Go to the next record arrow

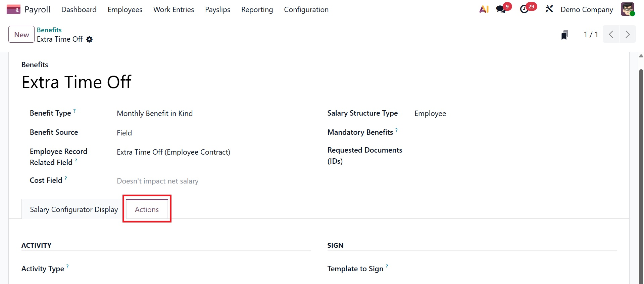tap(628, 34)
